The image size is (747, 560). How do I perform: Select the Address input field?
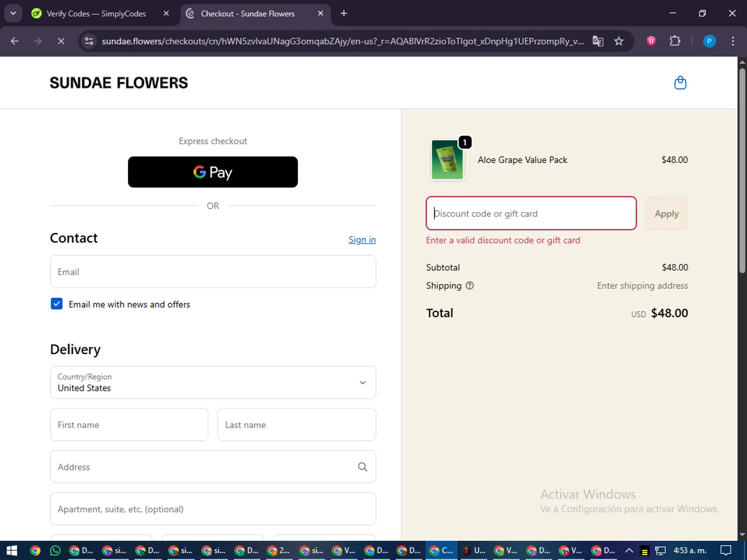click(213, 467)
